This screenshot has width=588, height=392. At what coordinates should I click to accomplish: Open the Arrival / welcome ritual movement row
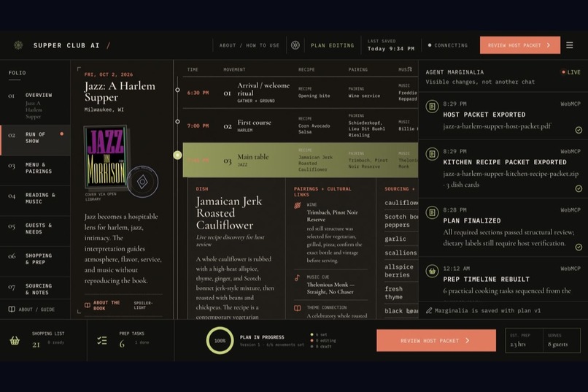(x=300, y=93)
